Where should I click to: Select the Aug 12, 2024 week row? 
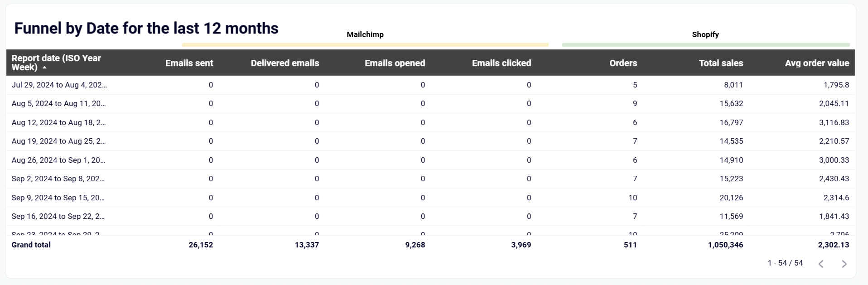(58, 122)
